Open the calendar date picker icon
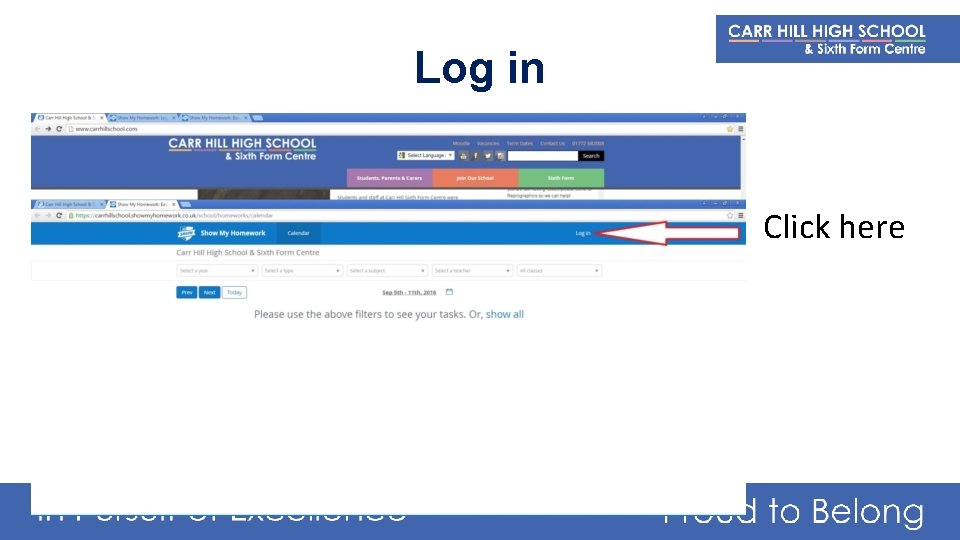This screenshot has width=960, height=540. coord(449,292)
